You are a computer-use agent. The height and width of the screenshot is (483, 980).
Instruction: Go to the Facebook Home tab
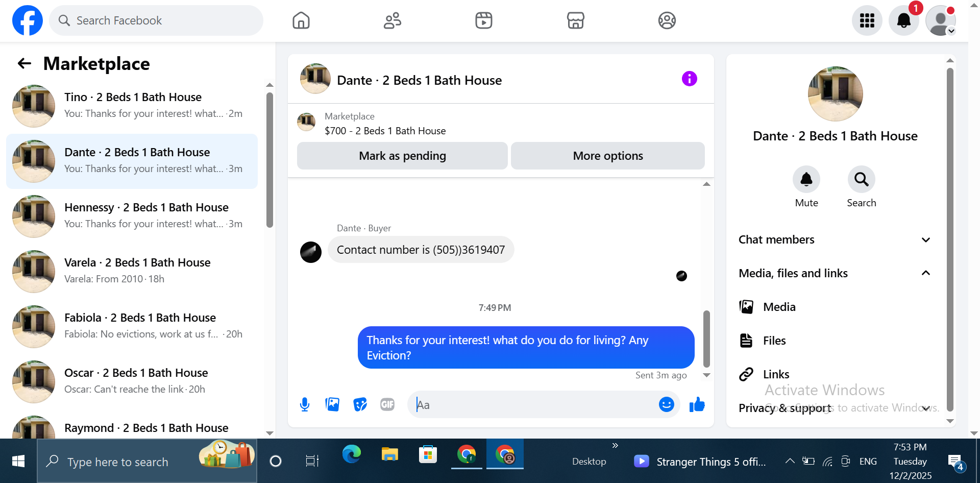tap(301, 20)
